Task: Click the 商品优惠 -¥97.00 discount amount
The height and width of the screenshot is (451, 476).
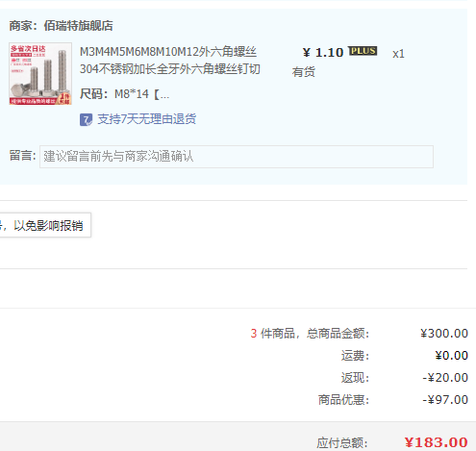Action: [x=445, y=400]
